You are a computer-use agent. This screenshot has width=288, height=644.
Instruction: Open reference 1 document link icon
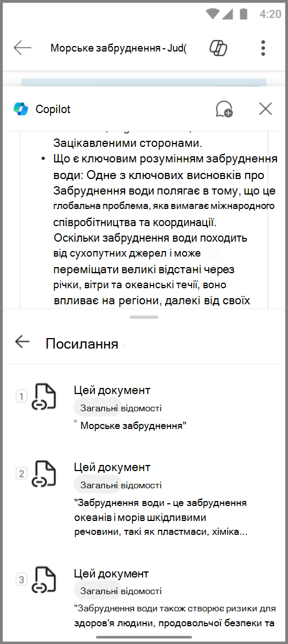44,397
